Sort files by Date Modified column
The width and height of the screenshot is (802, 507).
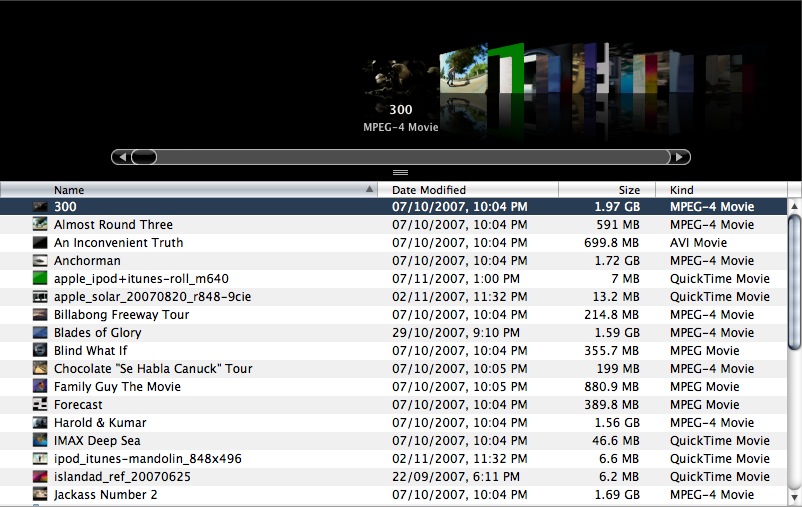(x=467, y=190)
